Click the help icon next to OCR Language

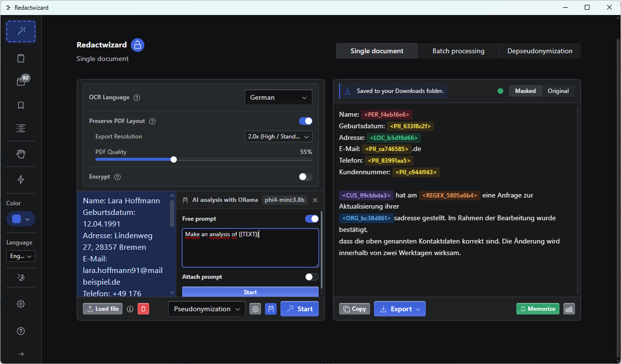137,97
